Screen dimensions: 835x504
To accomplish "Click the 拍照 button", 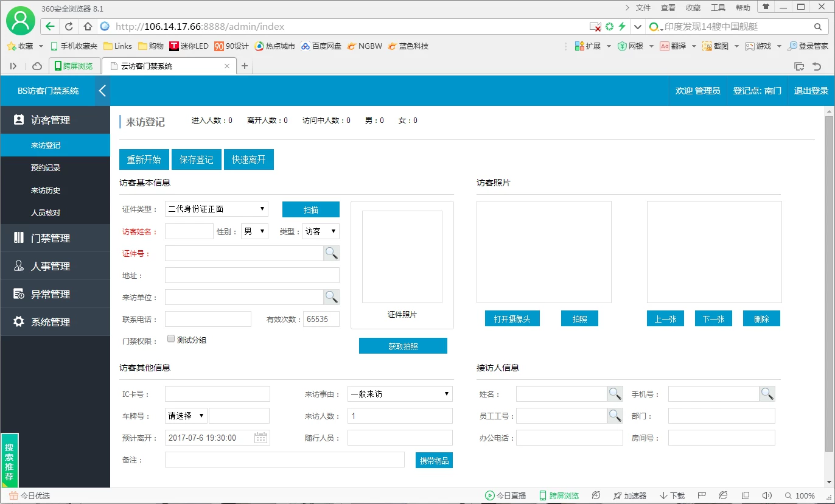I will (x=579, y=318).
